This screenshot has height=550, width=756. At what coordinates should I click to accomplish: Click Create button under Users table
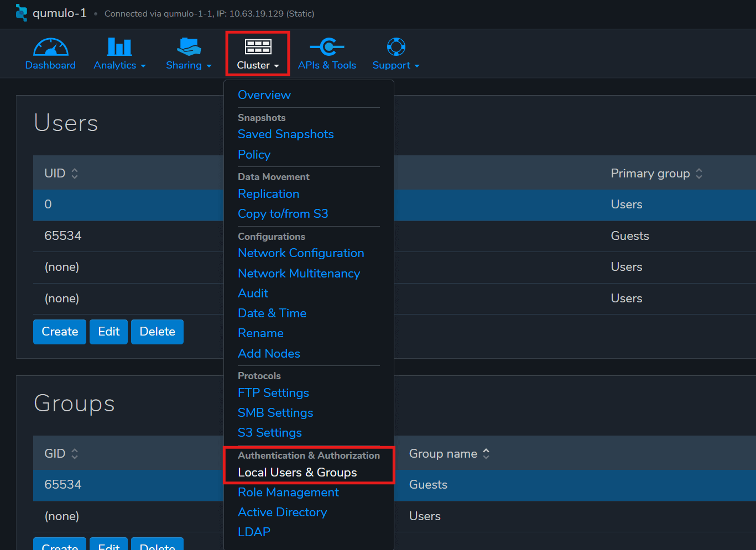tap(60, 332)
